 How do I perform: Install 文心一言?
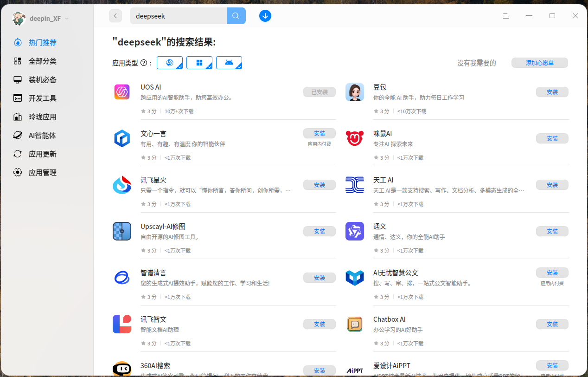coord(320,133)
